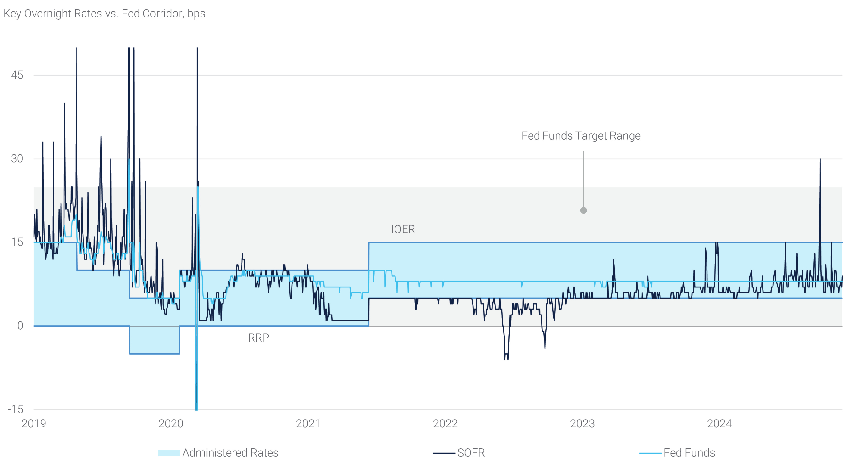Screen dimensions: 868x468
Task: Toggle the SOFR legend entry
Action: point(471,453)
